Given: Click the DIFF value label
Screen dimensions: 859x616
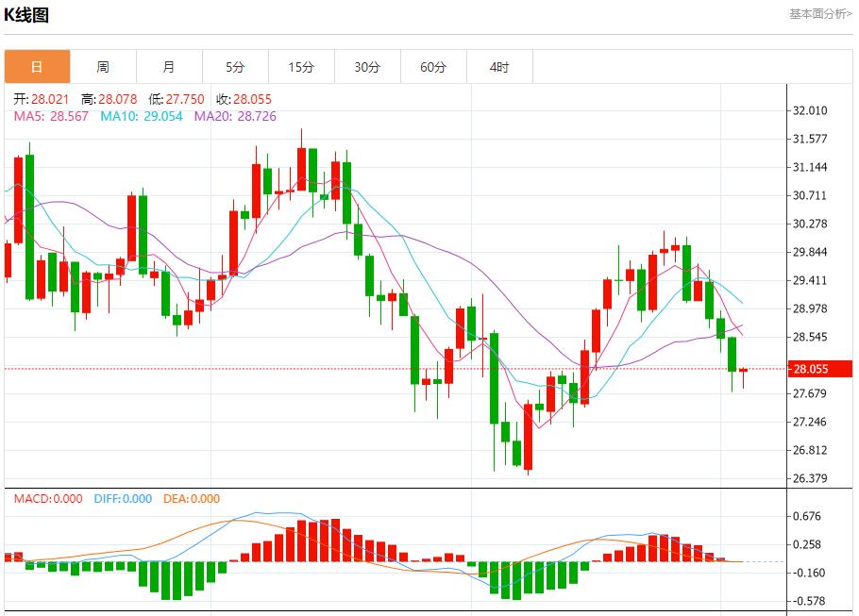Looking at the screenshot, I should coord(123,499).
